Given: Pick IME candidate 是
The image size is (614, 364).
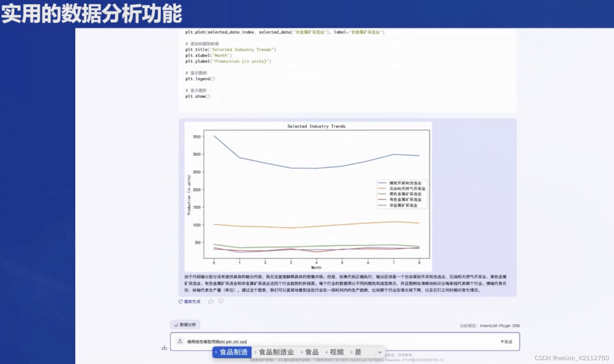Looking at the screenshot, I should 356,352.
